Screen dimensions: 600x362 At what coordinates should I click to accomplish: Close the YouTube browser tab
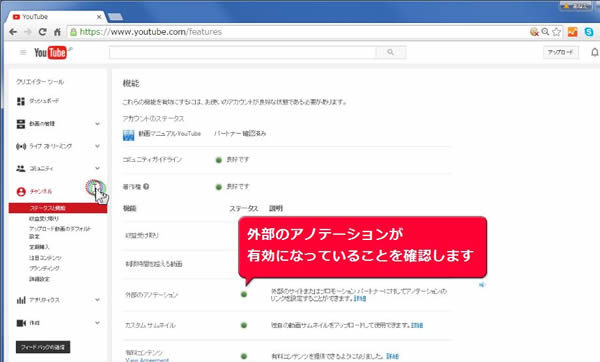tap(99, 17)
